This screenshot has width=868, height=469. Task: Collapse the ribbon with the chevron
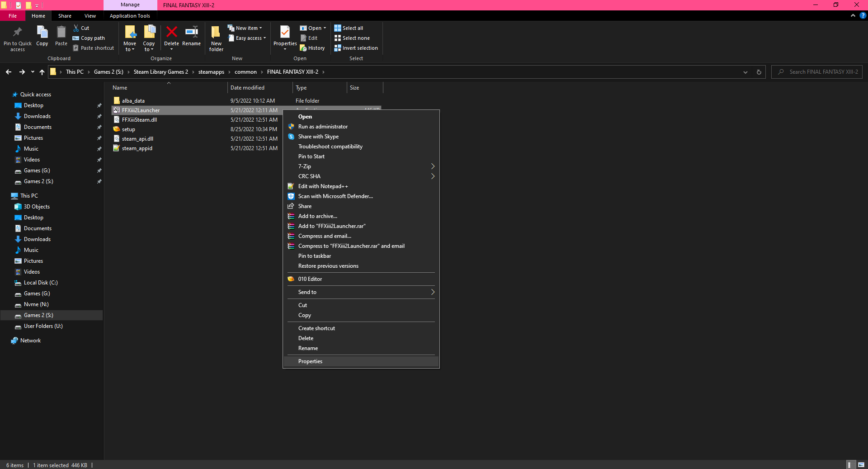point(853,15)
